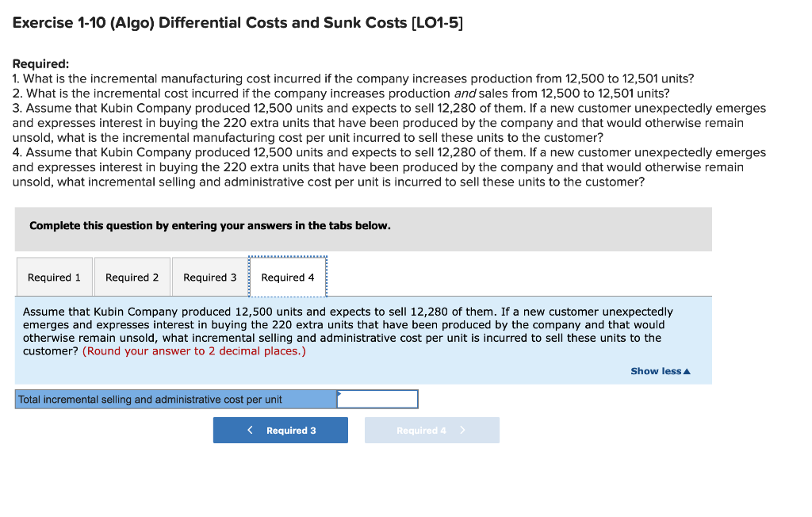This screenshot has height=517, width=812.
Task: Click the dotted border around Required 4 tab
Action: [287, 258]
